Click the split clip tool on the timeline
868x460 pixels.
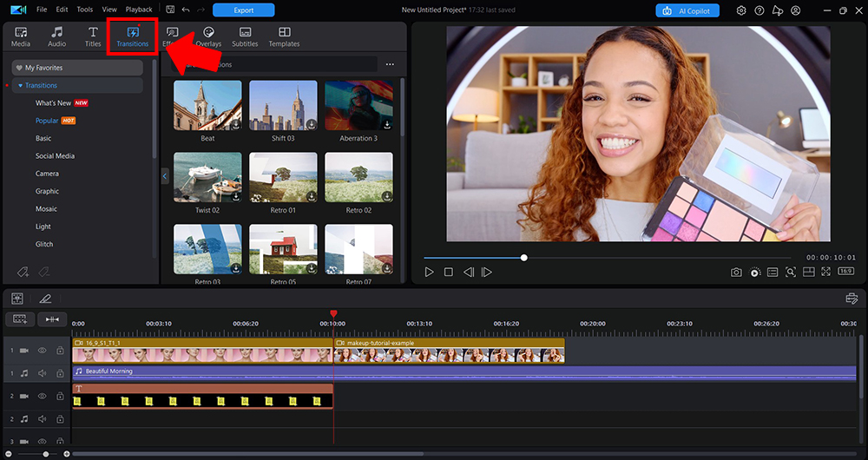point(52,319)
